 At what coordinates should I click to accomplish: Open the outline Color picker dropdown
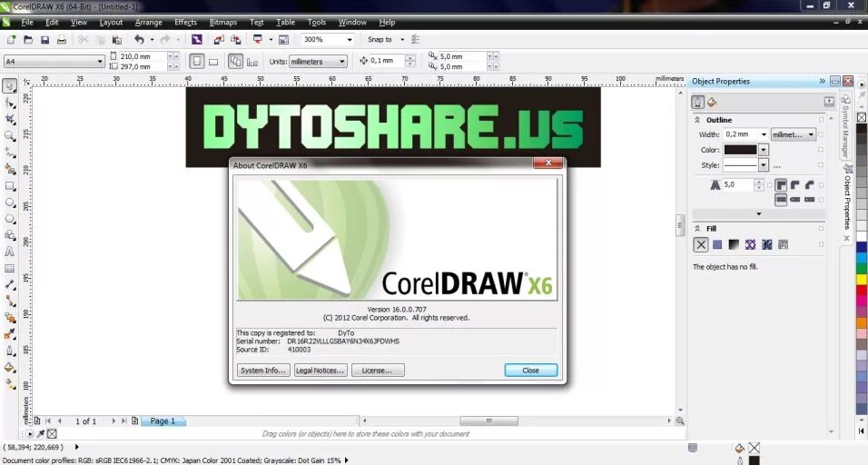[764, 150]
